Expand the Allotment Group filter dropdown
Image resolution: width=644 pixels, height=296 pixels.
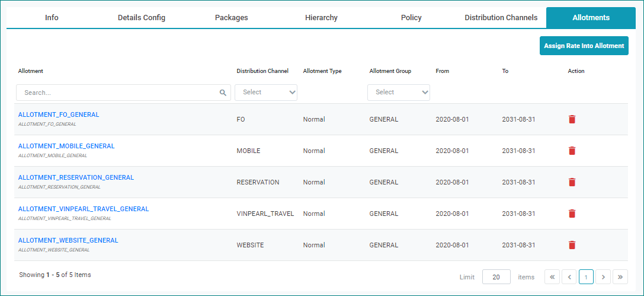coord(399,93)
